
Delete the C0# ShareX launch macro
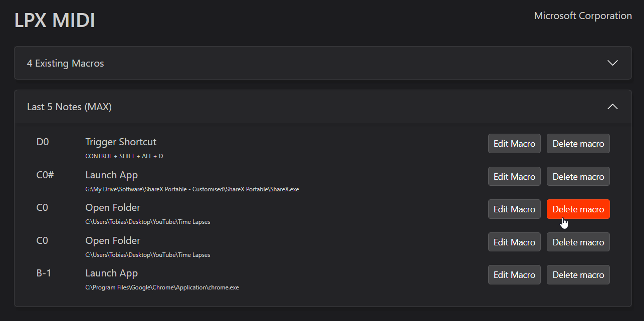pyautogui.click(x=578, y=177)
